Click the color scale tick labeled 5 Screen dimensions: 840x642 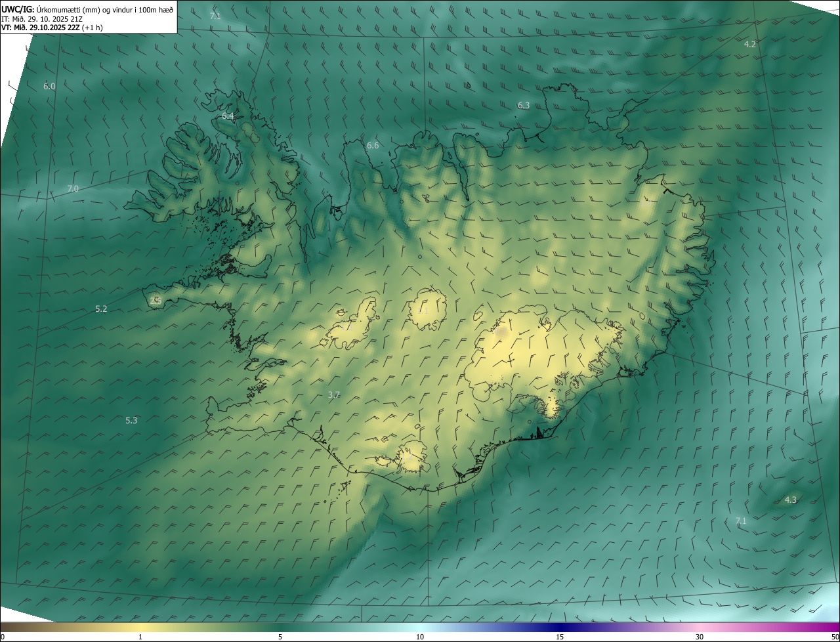[280, 637]
